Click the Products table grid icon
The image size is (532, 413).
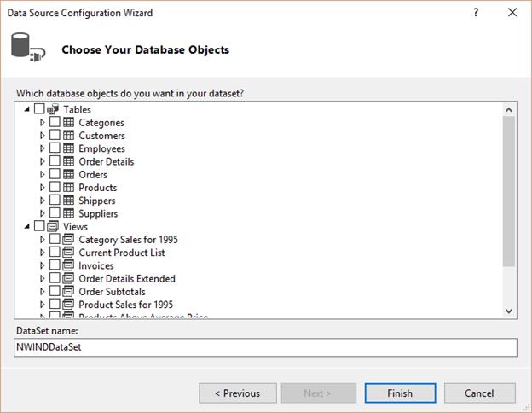click(68, 187)
